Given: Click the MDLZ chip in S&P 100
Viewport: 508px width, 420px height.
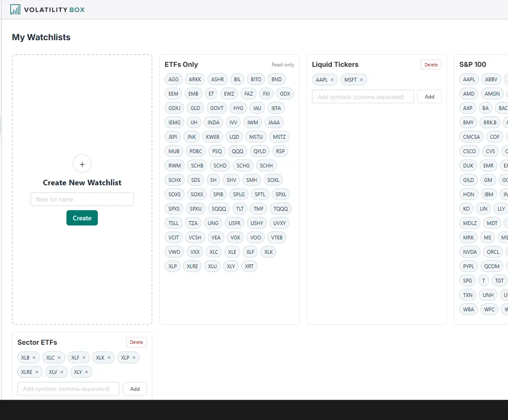Looking at the screenshot, I should coord(470,223).
